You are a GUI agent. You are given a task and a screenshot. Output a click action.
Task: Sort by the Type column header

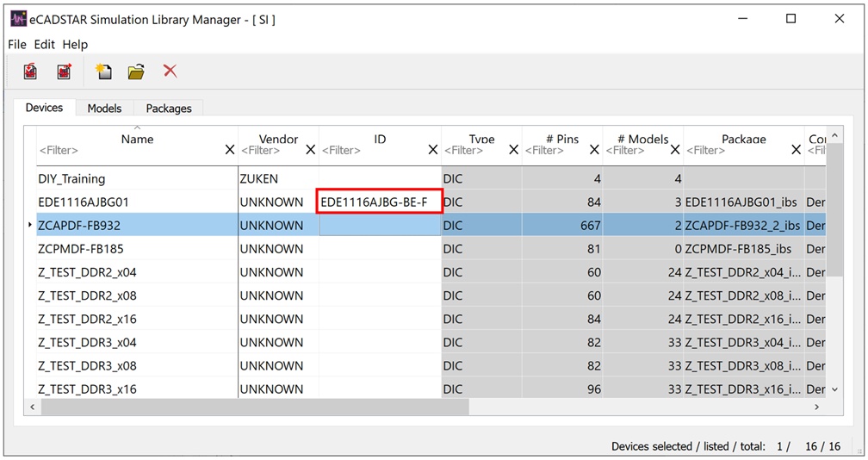coord(481,139)
